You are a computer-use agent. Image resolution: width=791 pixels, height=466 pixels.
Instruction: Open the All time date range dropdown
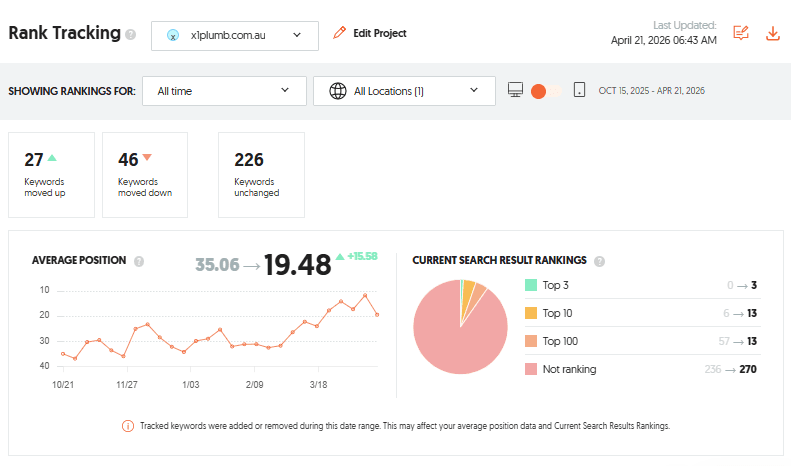point(224,91)
